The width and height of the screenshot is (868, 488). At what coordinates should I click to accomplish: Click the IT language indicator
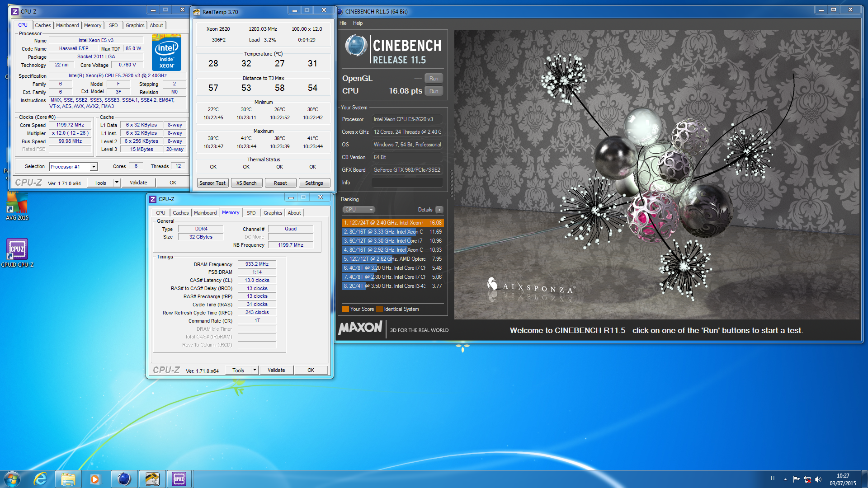point(773,478)
